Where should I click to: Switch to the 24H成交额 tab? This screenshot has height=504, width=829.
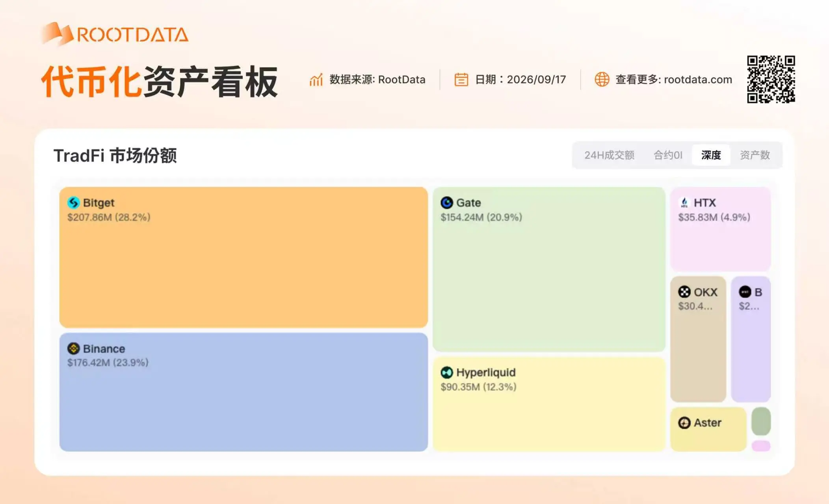tap(609, 155)
